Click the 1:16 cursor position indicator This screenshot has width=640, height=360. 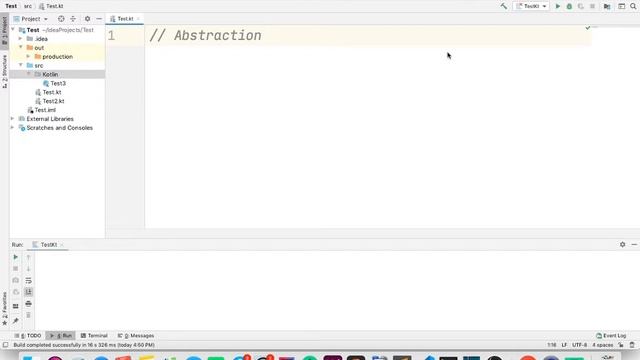coord(552,345)
